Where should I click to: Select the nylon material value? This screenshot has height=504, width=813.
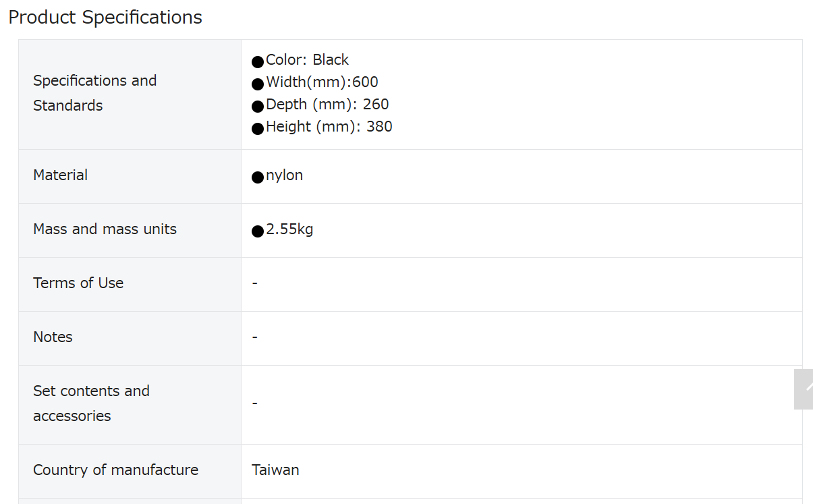[x=284, y=175]
